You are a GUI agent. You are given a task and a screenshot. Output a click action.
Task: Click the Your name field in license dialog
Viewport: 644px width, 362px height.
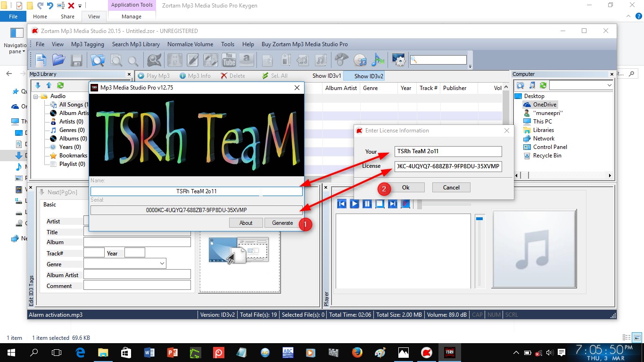click(448, 152)
